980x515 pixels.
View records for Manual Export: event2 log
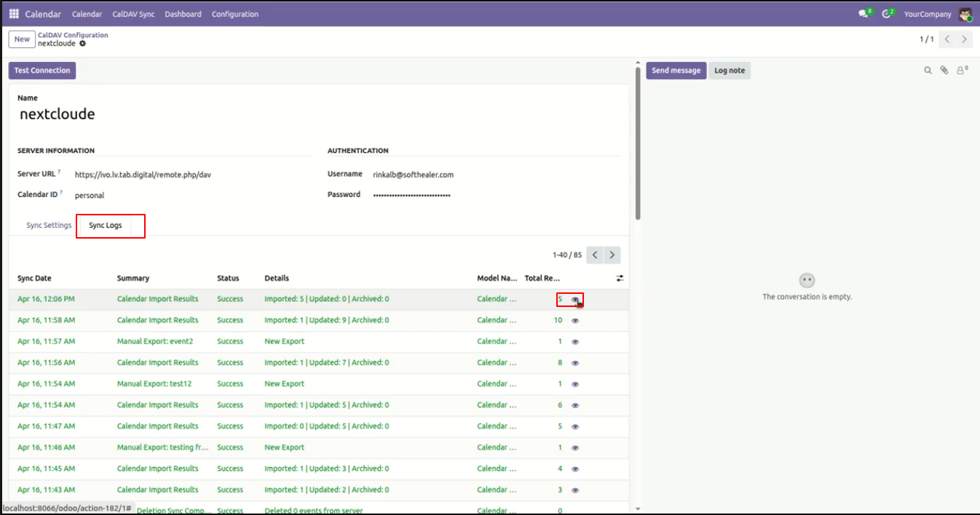coord(575,342)
